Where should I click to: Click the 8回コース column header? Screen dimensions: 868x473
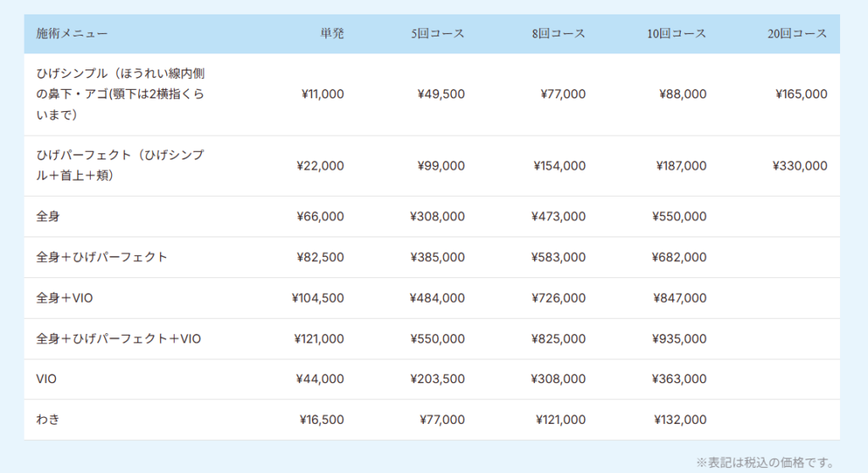click(x=559, y=35)
